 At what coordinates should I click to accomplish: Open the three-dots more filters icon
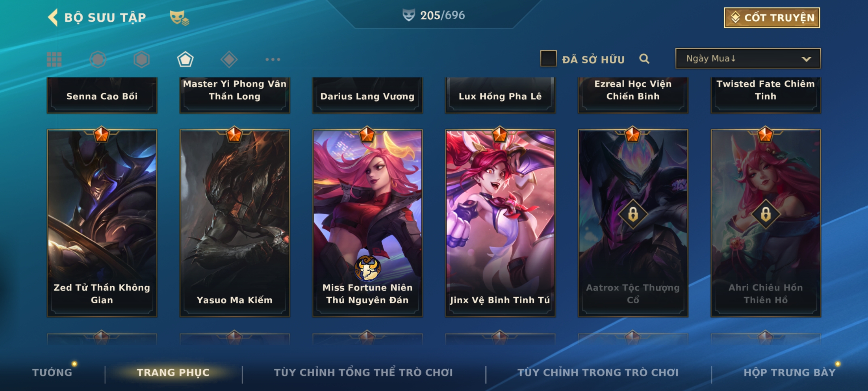click(273, 59)
